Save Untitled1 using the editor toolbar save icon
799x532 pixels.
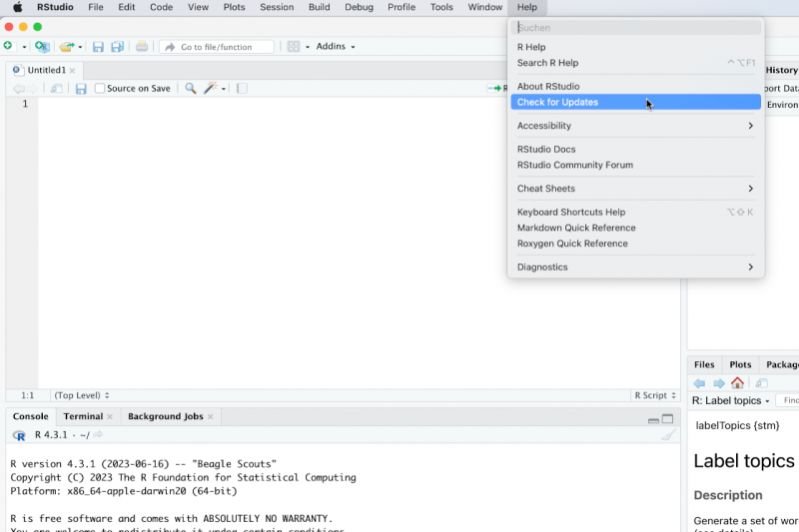tap(81, 89)
